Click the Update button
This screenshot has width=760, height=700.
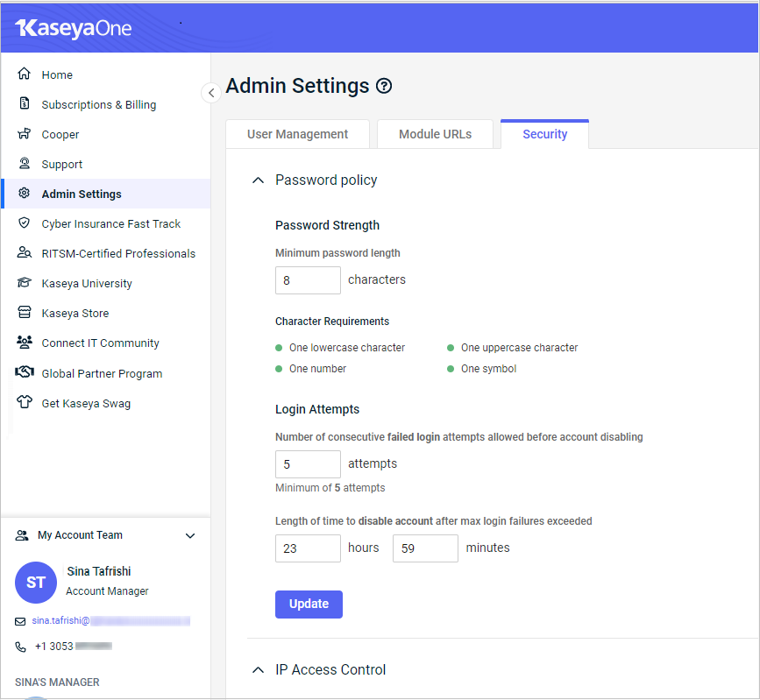tap(309, 605)
